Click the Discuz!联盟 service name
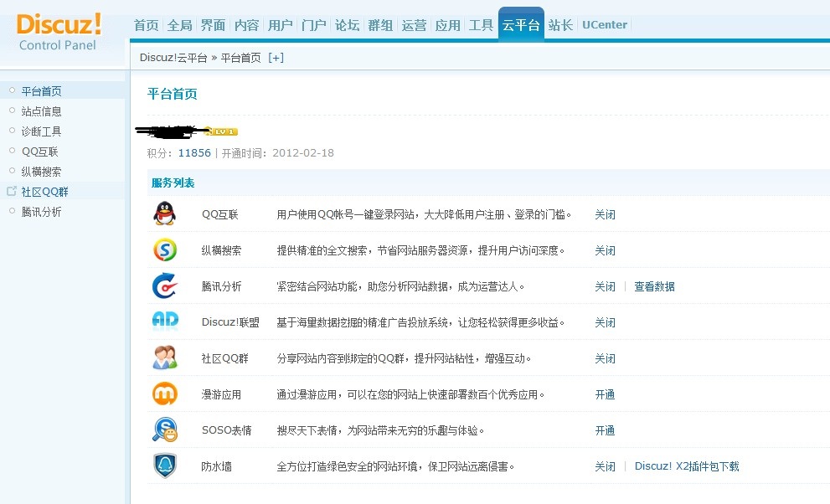Image resolution: width=830 pixels, height=504 pixels. click(x=231, y=322)
